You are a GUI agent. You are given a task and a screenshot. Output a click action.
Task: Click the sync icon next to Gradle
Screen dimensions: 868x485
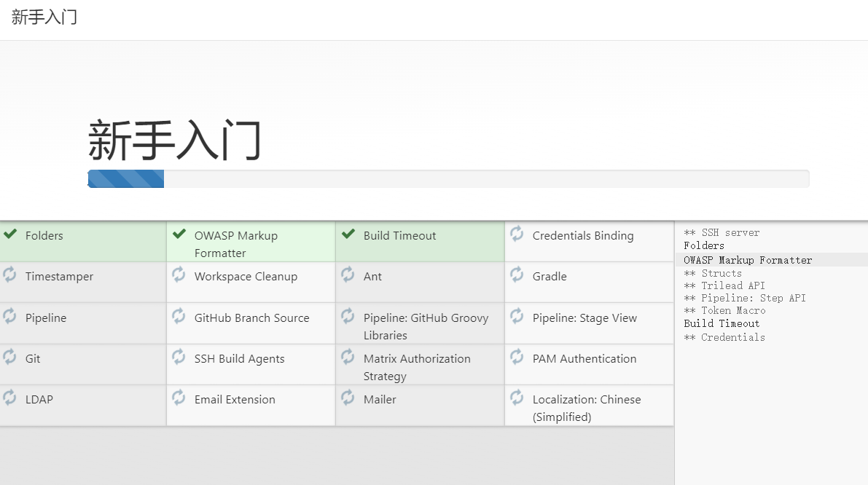517,275
